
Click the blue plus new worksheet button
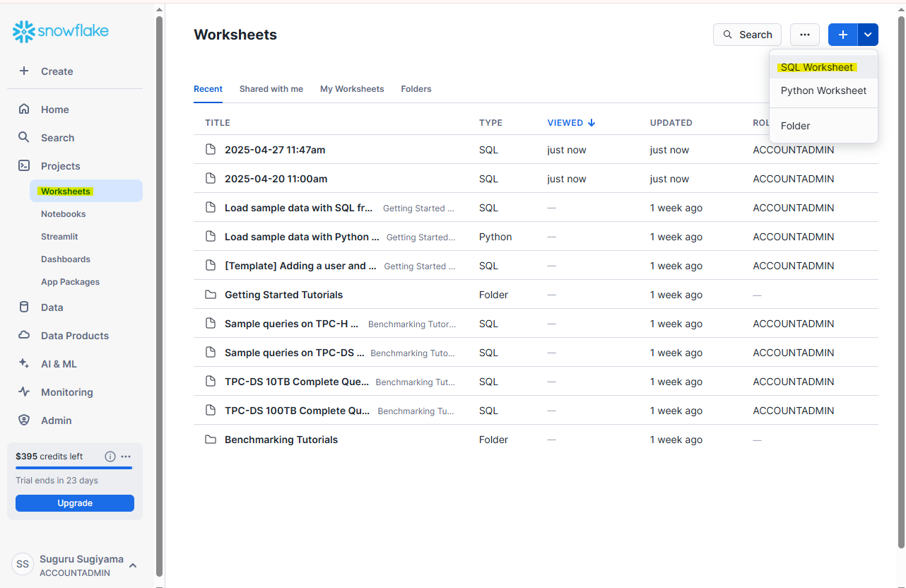[842, 35]
